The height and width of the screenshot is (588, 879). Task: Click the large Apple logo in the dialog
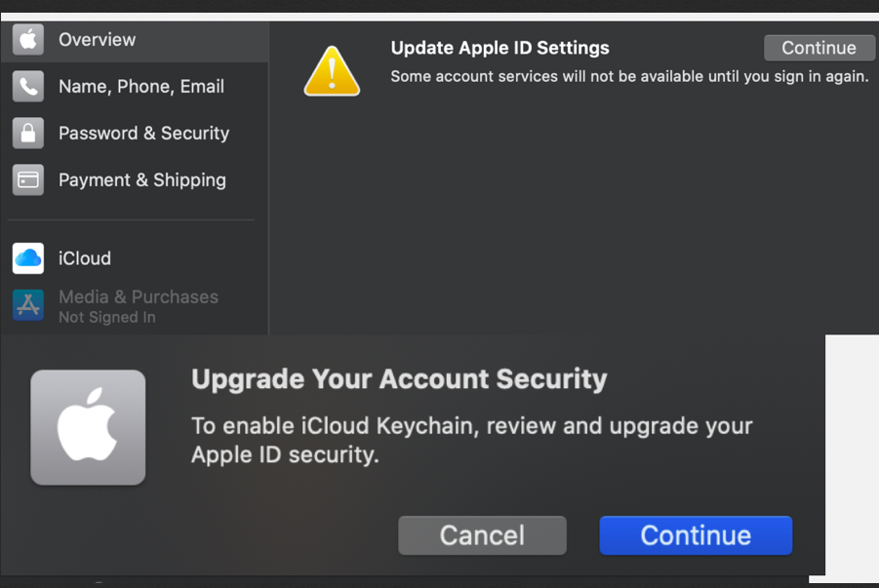(88, 427)
